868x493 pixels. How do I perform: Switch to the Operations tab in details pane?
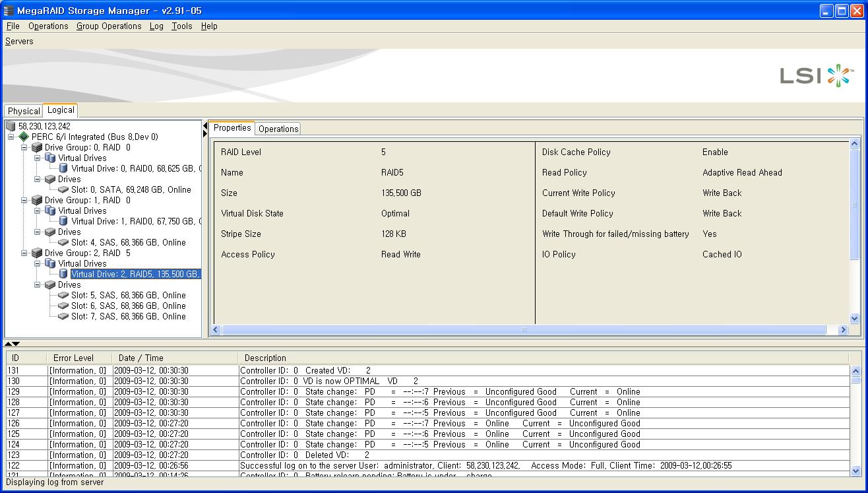pos(278,129)
